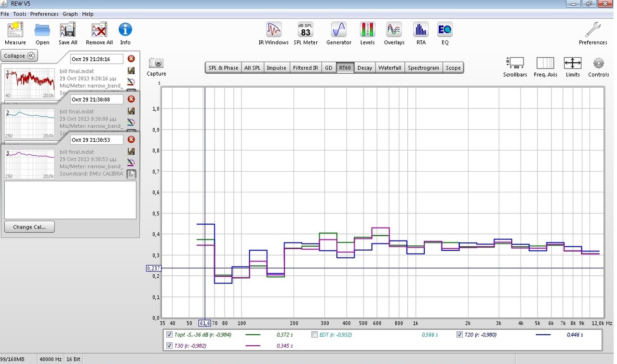The width and height of the screenshot is (617, 364).
Task: Open the signal Generator
Action: 338,30
